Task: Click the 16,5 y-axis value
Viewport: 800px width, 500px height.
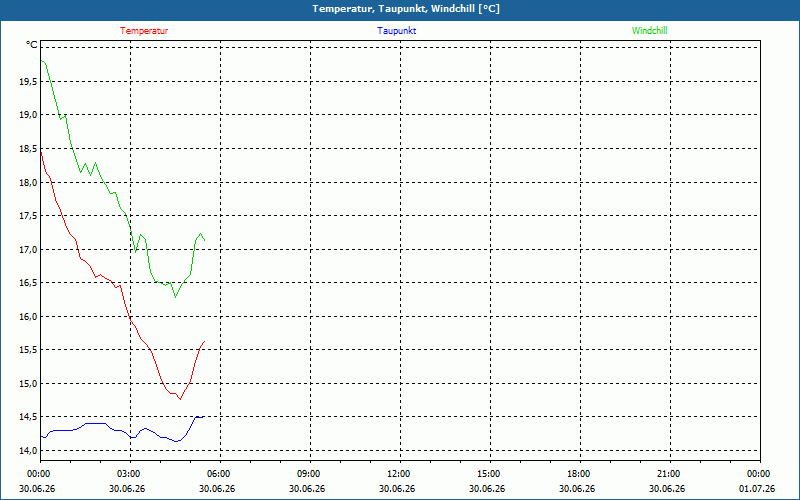Action: click(29, 283)
